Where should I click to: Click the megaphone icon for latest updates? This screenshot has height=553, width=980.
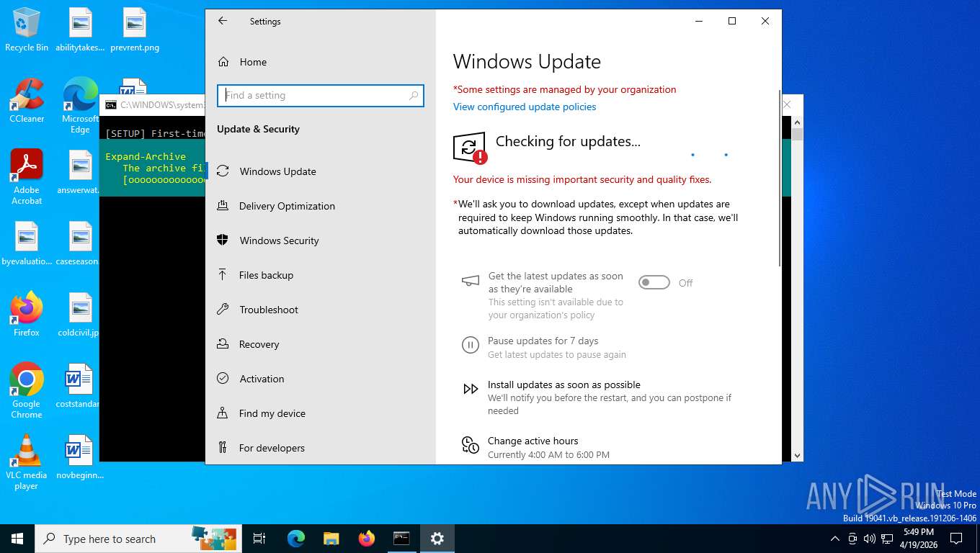[x=471, y=281]
